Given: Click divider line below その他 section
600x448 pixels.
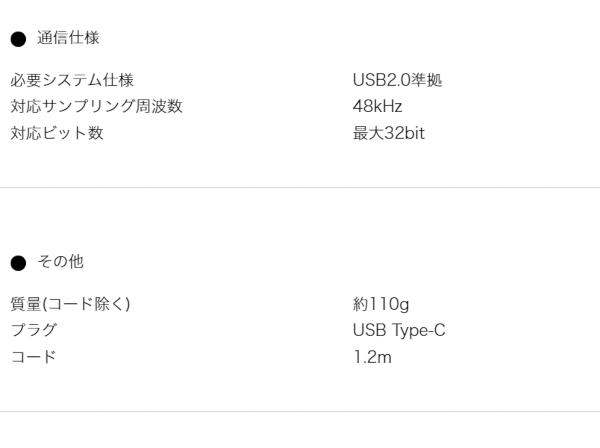Looking at the screenshot, I should tap(300, 412).
